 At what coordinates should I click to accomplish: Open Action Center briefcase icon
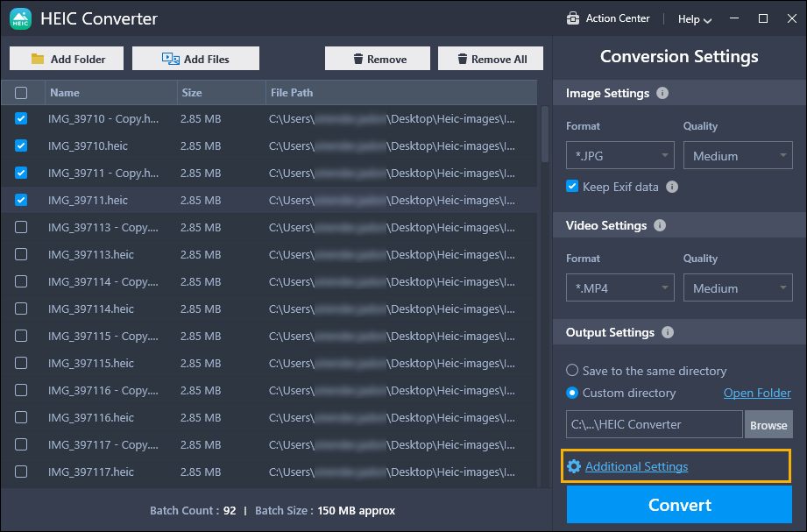pos(573,18)
